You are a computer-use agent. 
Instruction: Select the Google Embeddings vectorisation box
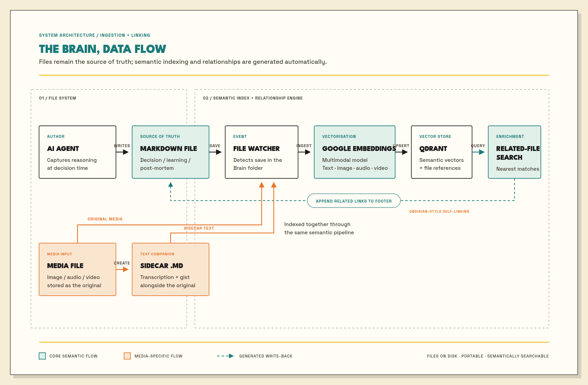coord(354,152)
